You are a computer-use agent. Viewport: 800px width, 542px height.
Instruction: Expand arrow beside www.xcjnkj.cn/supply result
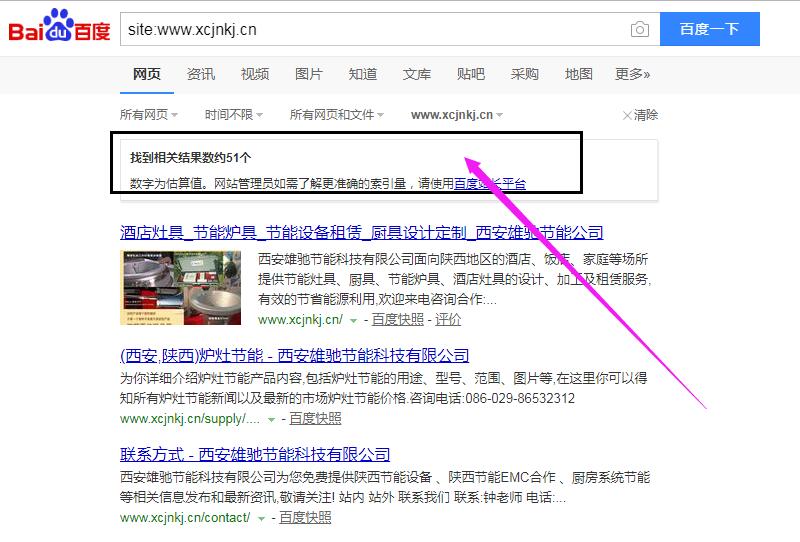pyautogui.click(x=271, y=419)
